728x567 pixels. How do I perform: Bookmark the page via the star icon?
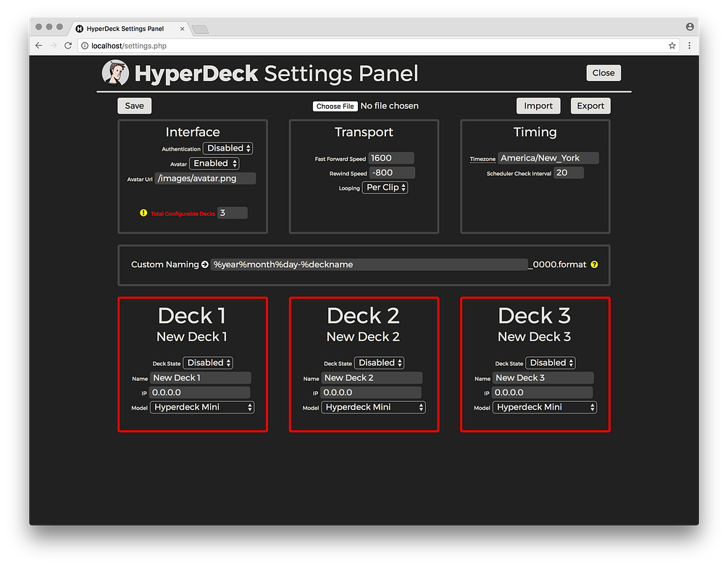pos(672,45)
